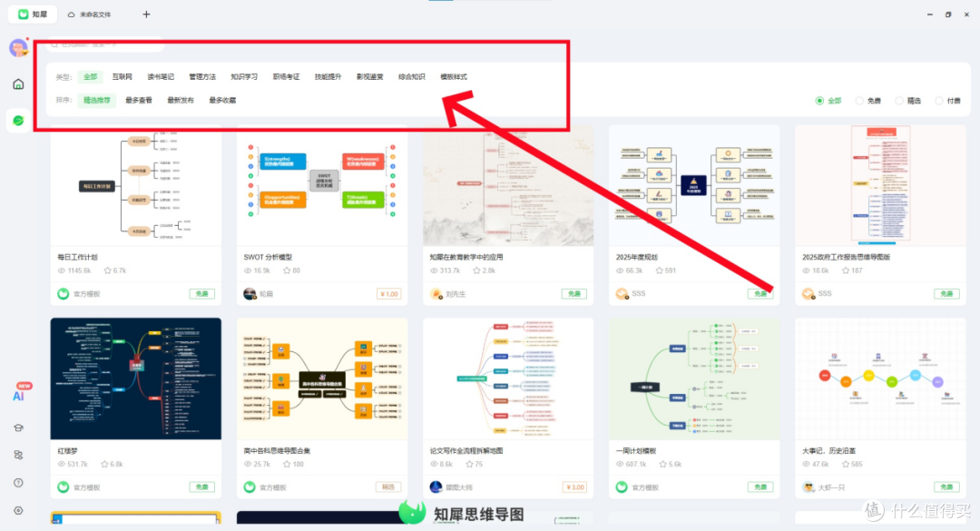Image resolution: width=980 pixels, height=531 pixels.
Task: Open the 一周计划模板 thumbnail
Action: [694, 379]
